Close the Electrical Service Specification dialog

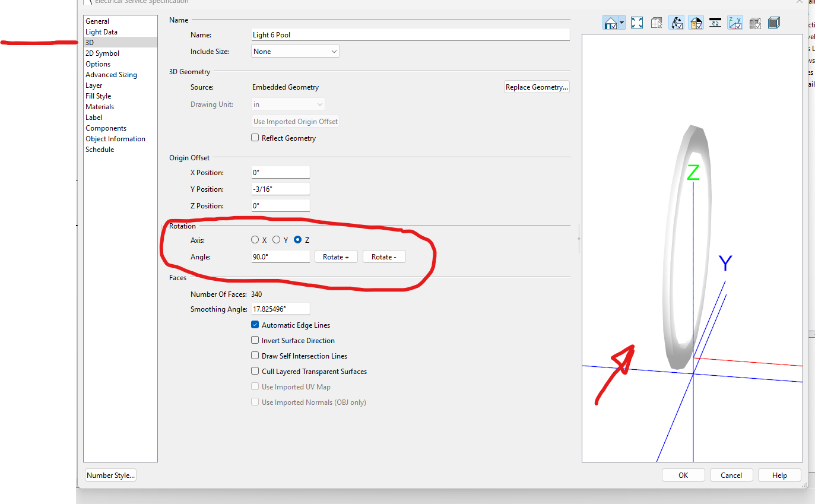pyautogui.click(x=800, y=2)
